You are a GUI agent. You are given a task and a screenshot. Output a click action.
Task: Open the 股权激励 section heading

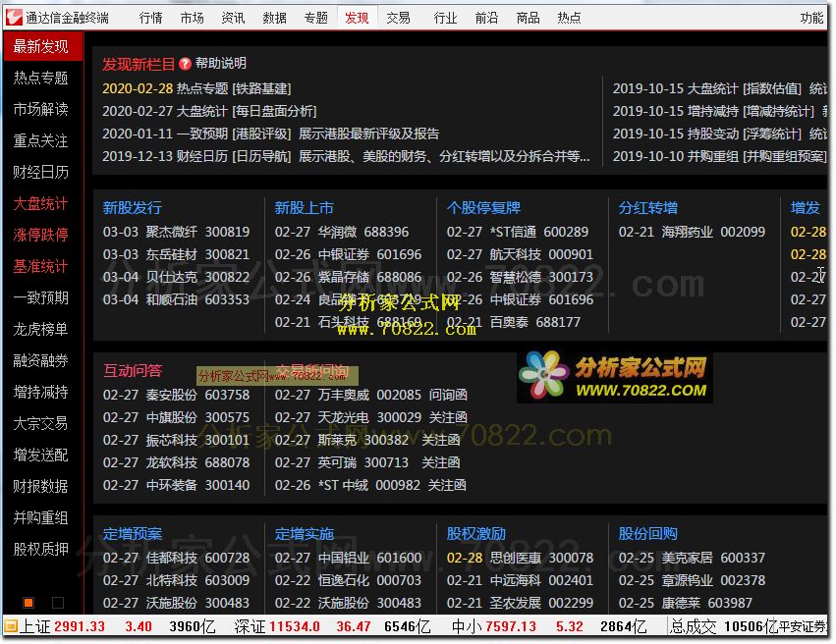coord(476,534)
